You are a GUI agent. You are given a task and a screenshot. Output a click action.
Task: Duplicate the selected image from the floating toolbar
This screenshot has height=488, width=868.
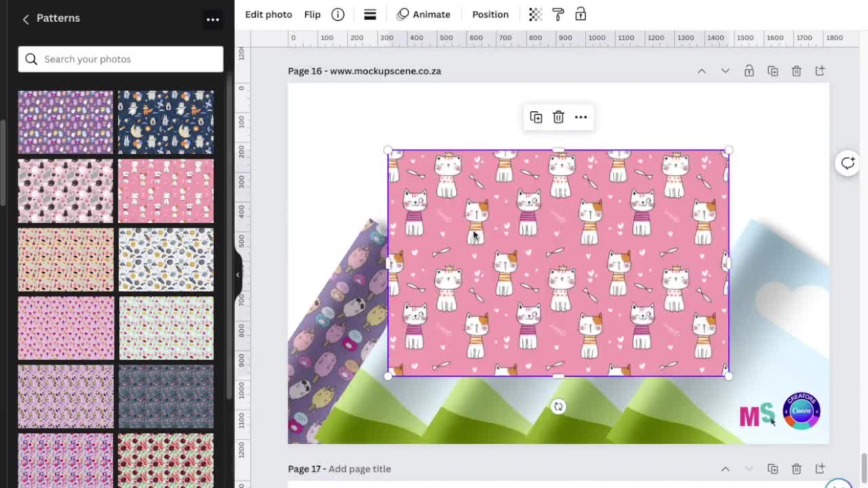point(536,117)
